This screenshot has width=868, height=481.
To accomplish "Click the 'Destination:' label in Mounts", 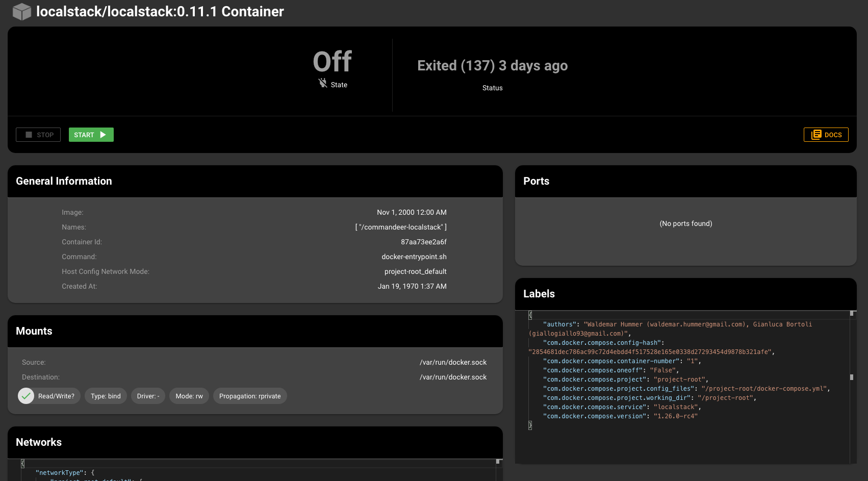I will point(41,377).
